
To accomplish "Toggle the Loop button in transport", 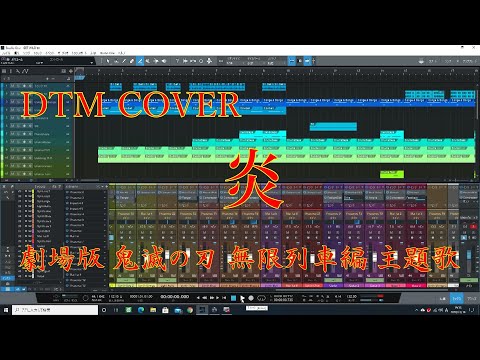I will [262, 298].
